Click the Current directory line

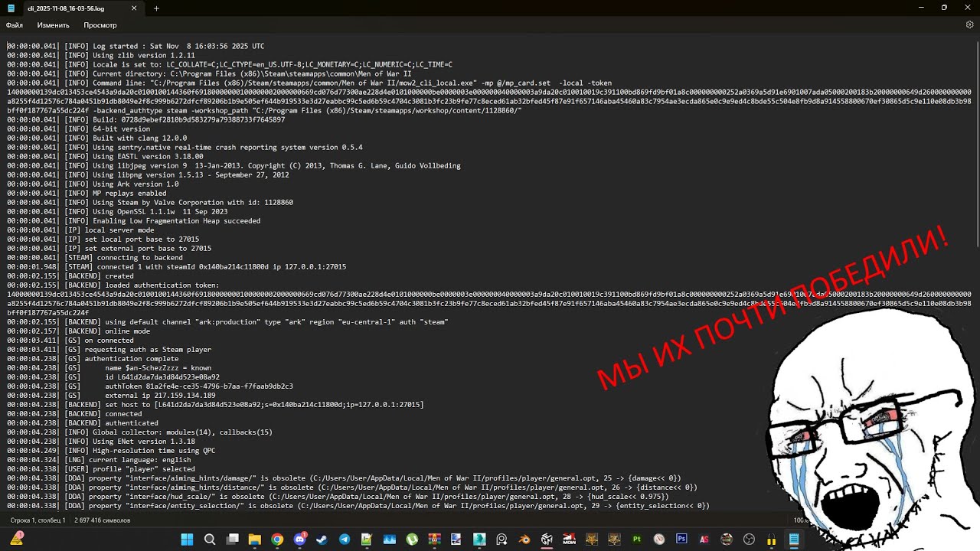click(209, 73)
